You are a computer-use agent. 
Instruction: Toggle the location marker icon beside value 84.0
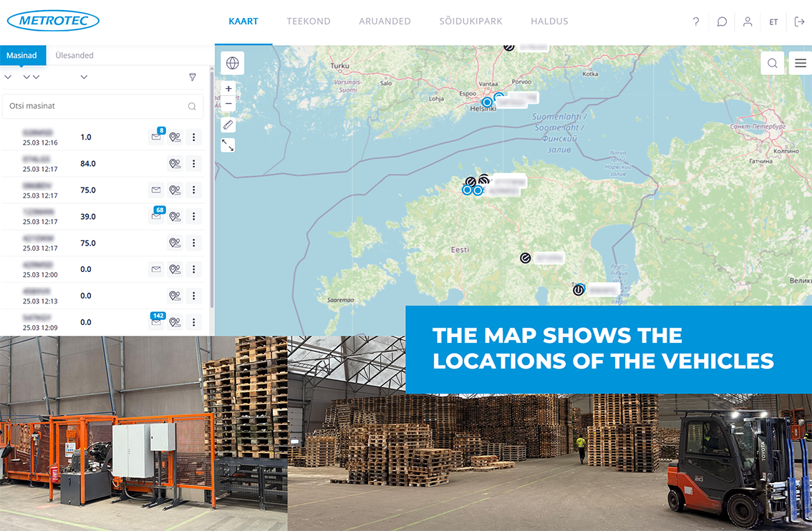click(x=174, y=163)
